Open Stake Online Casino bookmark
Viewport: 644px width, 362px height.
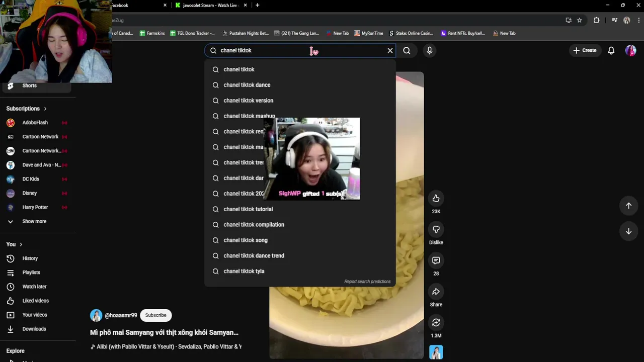pyautogui.click(x=411, y=33)
